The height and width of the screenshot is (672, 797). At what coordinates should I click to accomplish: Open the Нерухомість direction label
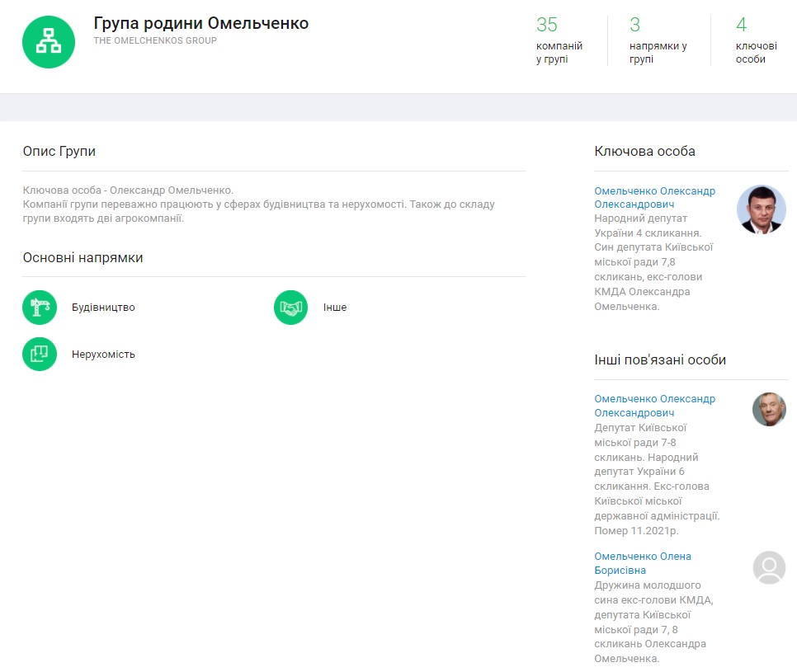click(x=103, y=355)
